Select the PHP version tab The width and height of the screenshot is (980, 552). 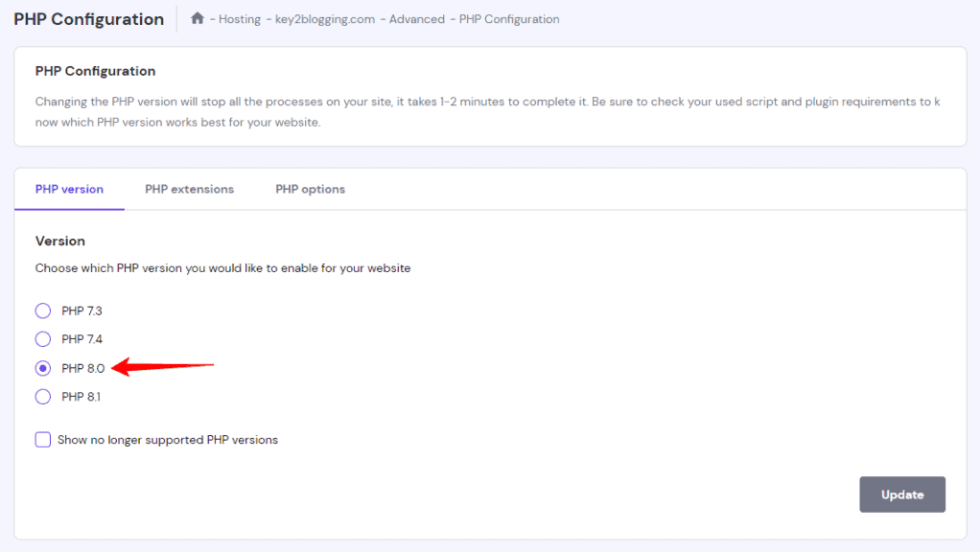pyautogui.click(x=69, y=189)
